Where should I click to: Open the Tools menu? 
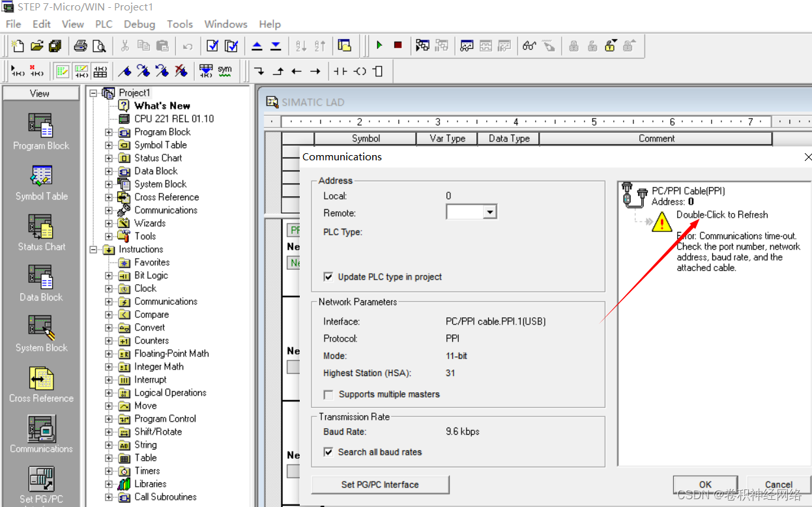[x=180, y=24]
